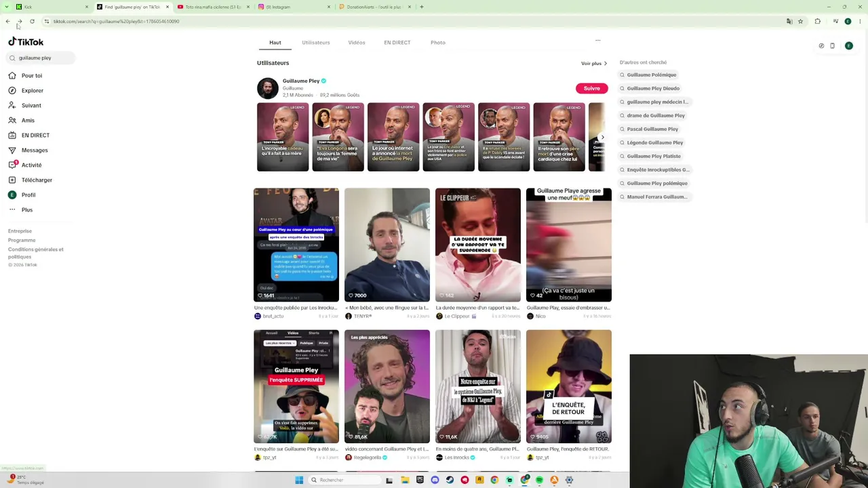
Task: Click the phone app icon in TikTok header
Action: tap(832, 46)
